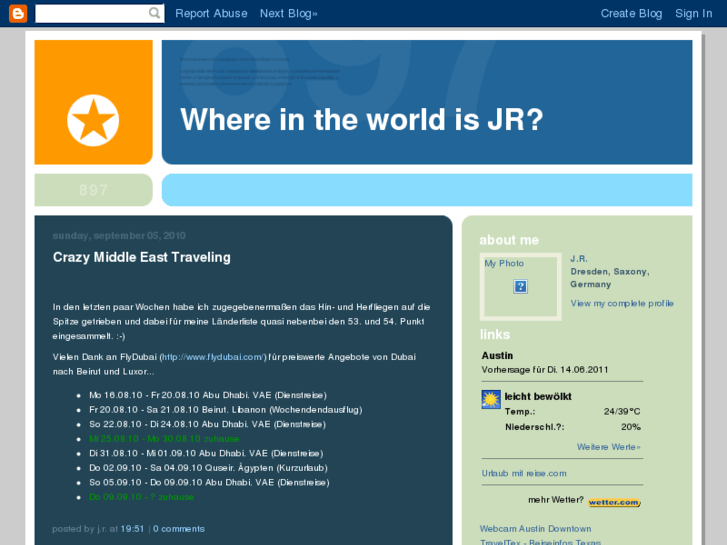Select the Beirut, Libanon Wochenendausflug list row
Screen dimensions: 727x545
point(226,410)
